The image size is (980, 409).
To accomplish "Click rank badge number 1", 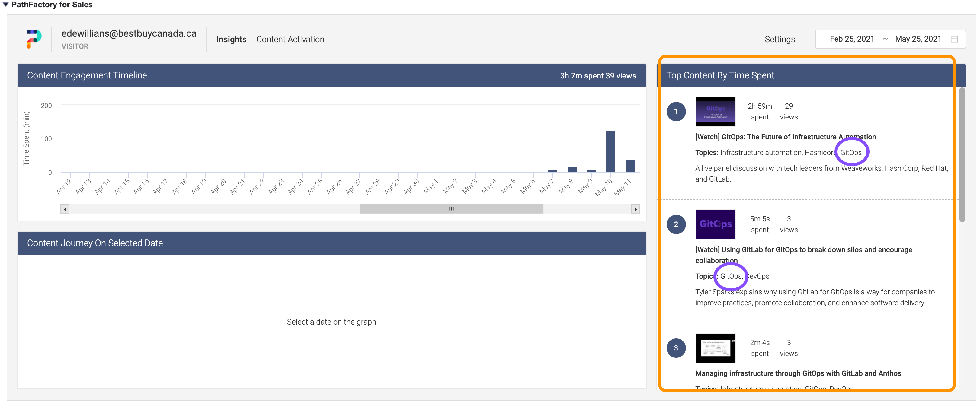I will pos(676,112).
